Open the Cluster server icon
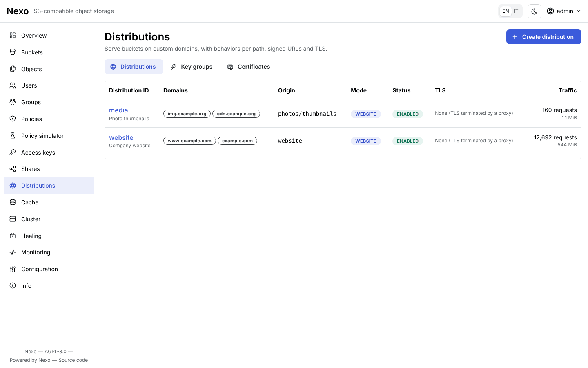The height and width of the screenshot is (368, 588). 13,219
